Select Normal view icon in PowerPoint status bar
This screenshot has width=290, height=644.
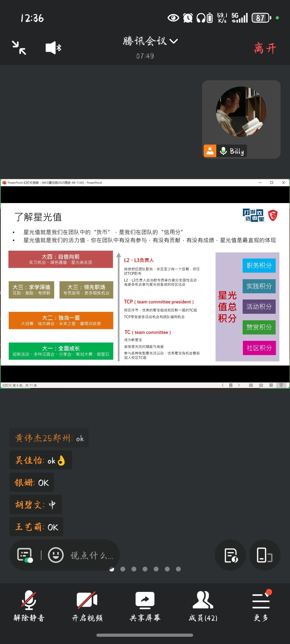pos(251,385)
